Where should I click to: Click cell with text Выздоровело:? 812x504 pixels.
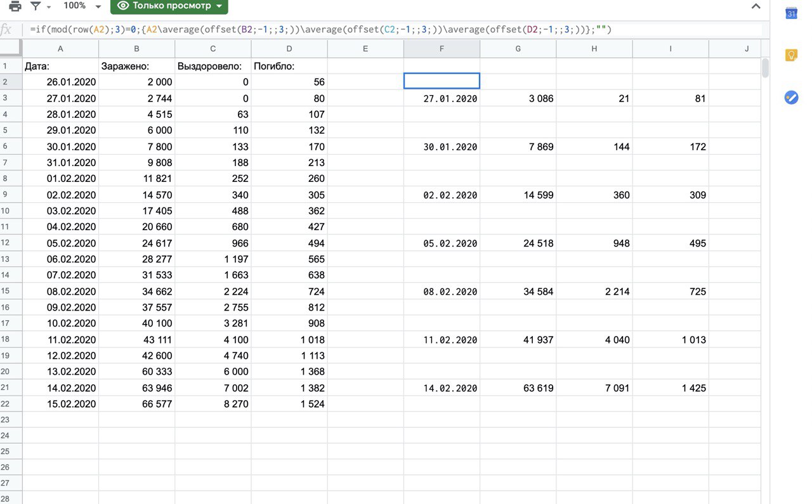[213, 66]
